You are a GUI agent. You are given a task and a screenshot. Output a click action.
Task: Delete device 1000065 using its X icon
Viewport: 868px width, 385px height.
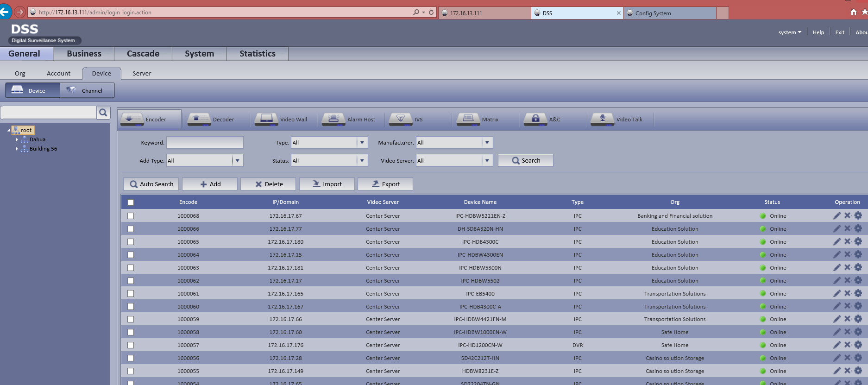coord(847,241)
